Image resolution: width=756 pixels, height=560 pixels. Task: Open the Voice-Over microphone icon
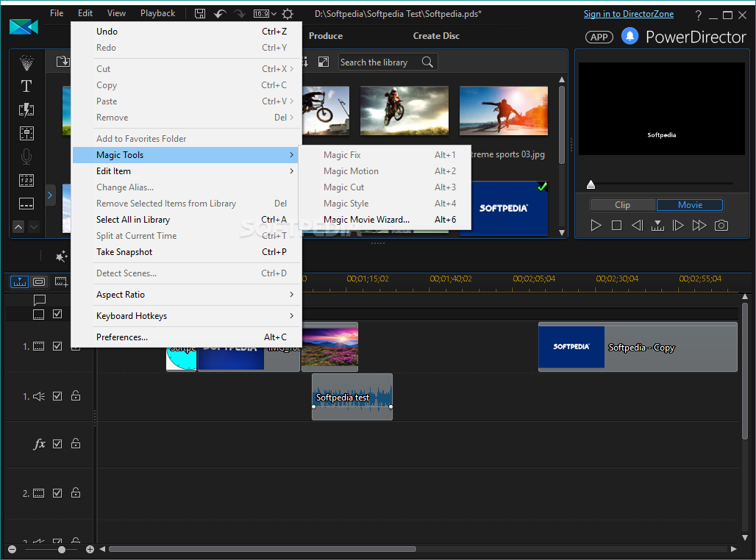point(26,157)
